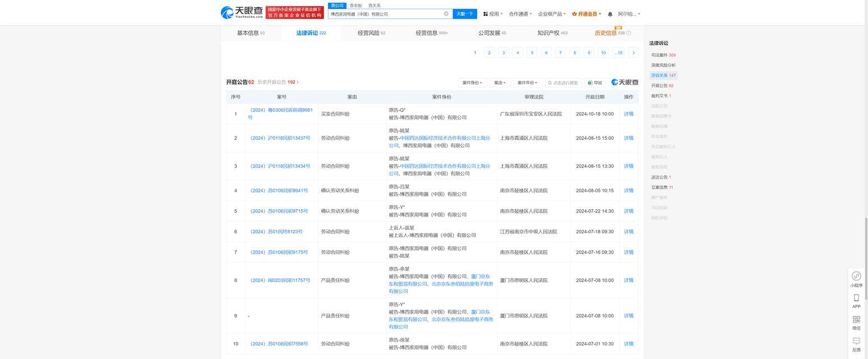Open case (2024)沪0118民初13437号
Screen dimensions: 868x359
click(x=280, y=138)
